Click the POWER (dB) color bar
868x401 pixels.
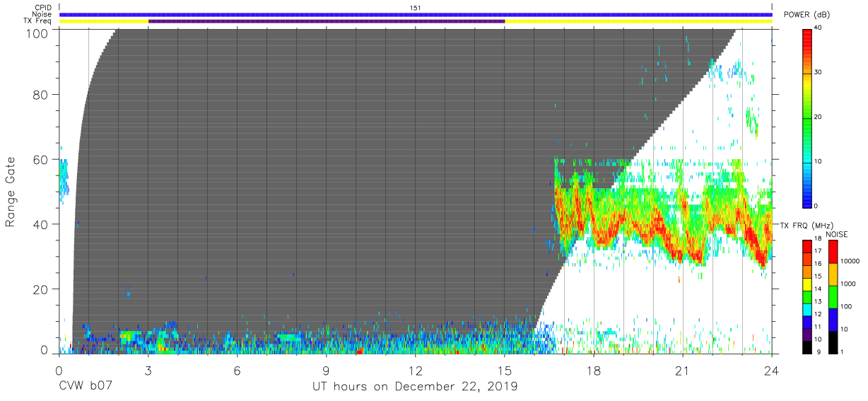point(807,117)
